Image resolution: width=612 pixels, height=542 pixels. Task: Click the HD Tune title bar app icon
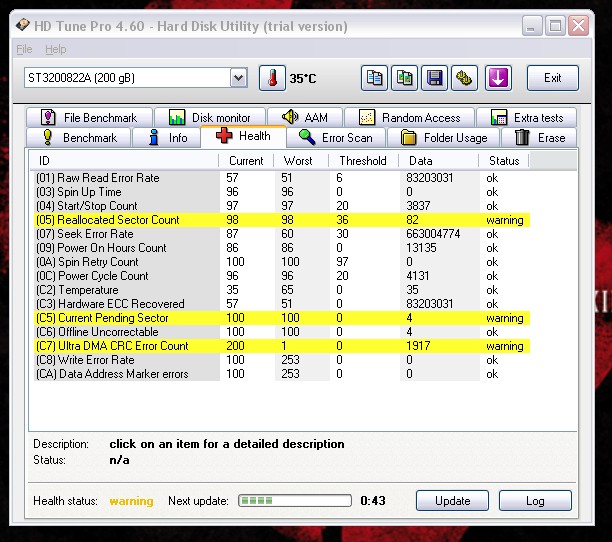[x=23, y=25]
